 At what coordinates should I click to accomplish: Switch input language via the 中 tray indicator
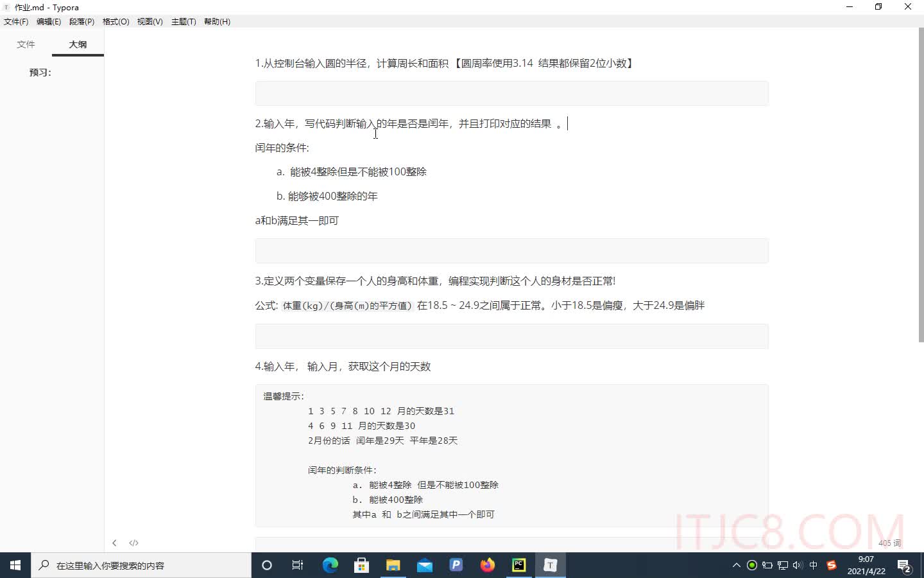click(813, 565)
